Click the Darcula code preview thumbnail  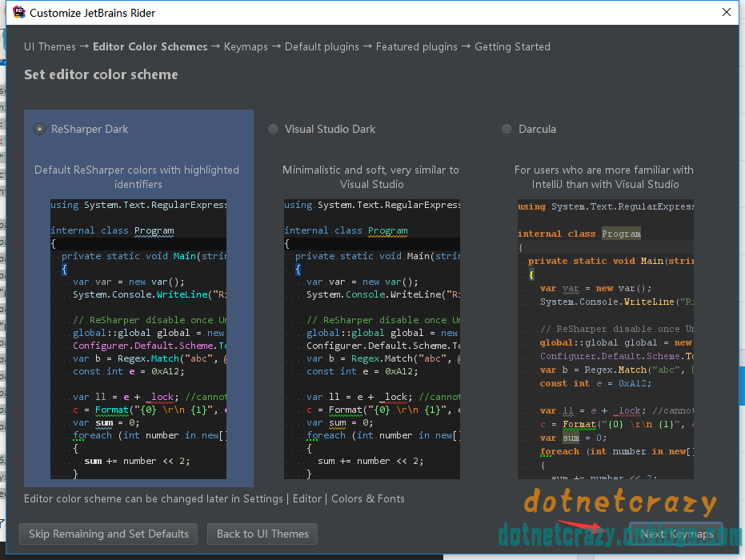pyautogui.click(x=605, y=339)
